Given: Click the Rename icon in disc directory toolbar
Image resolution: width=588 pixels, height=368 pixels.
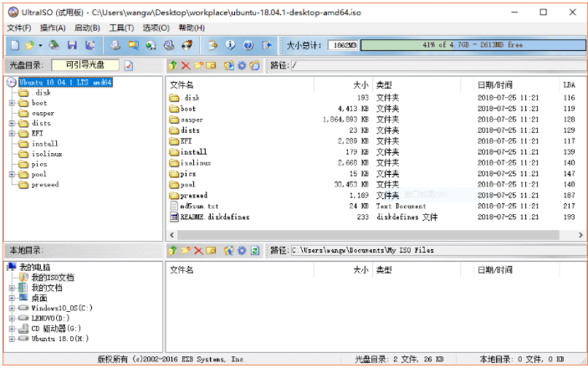Looking at the screenshot, I should (x=211, y=65).
